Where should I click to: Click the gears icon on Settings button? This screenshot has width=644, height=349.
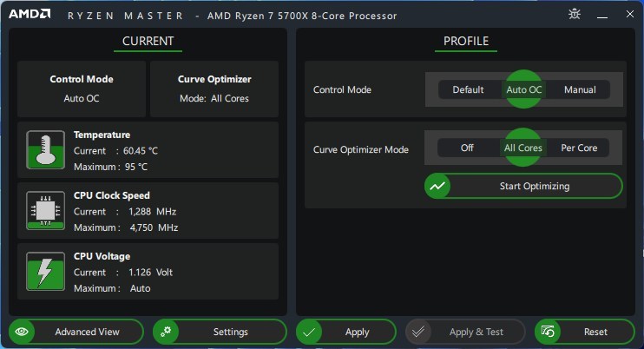(x=166, y=332)
